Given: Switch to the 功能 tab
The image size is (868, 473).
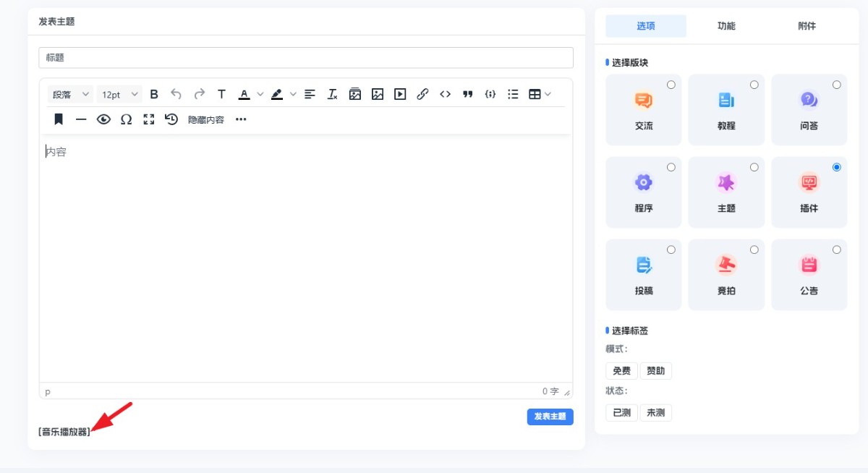Looking at the screenshot, I should coord(726,26).
